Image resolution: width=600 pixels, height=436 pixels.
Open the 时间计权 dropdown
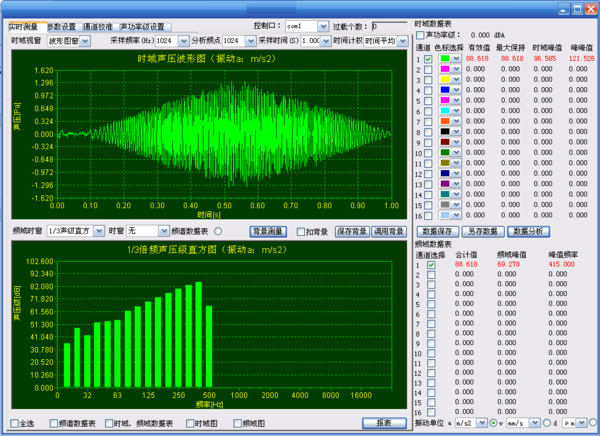[x=403, y=41]
